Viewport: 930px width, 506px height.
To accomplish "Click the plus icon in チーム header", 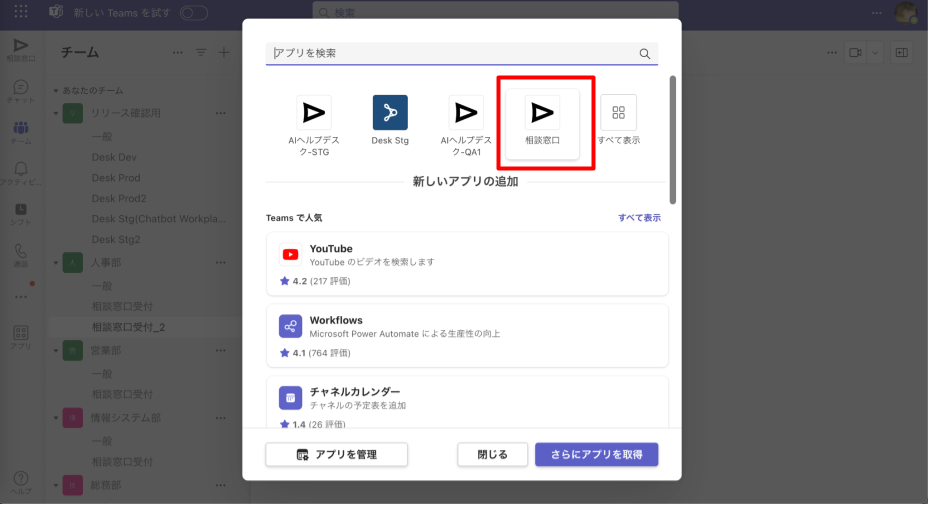I will [224, 53].
